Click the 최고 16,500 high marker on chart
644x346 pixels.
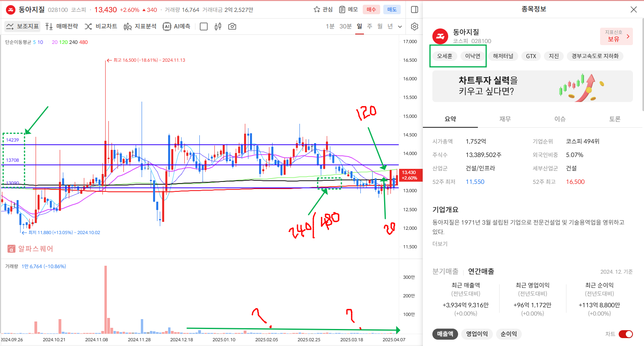pos(146,60)
